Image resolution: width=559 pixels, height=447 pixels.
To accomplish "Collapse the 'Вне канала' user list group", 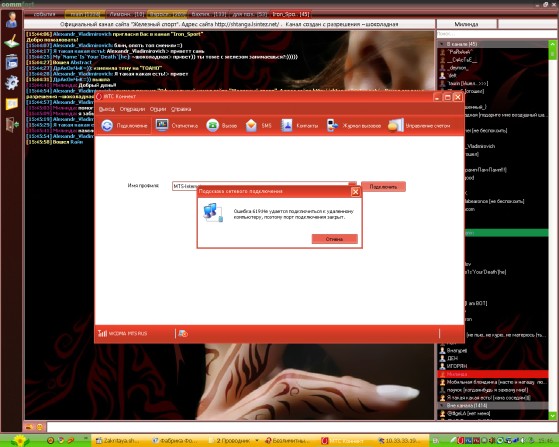I will [x=442, y=406].
